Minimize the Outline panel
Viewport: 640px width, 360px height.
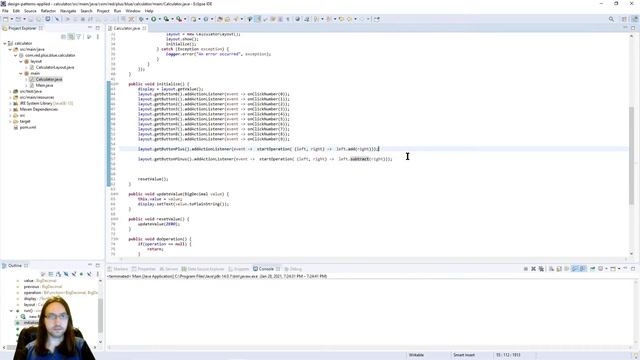[90, 265]
